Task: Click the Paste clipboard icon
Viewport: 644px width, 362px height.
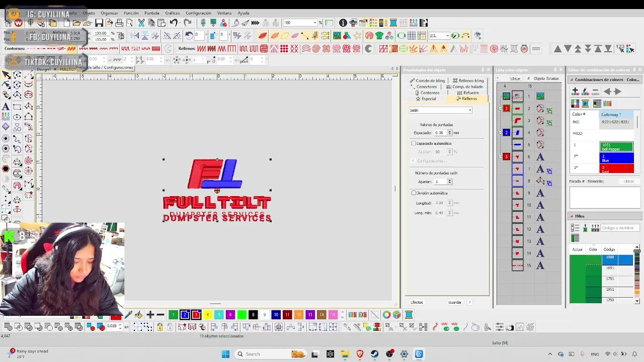Action: pyautogui.click(x=162, y=23)
